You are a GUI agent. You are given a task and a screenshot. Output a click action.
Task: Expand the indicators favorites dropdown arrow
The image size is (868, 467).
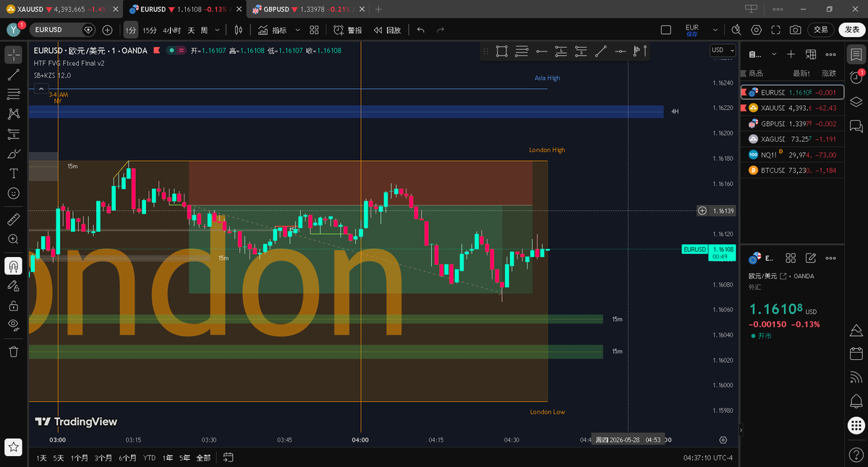pos(297,30)
